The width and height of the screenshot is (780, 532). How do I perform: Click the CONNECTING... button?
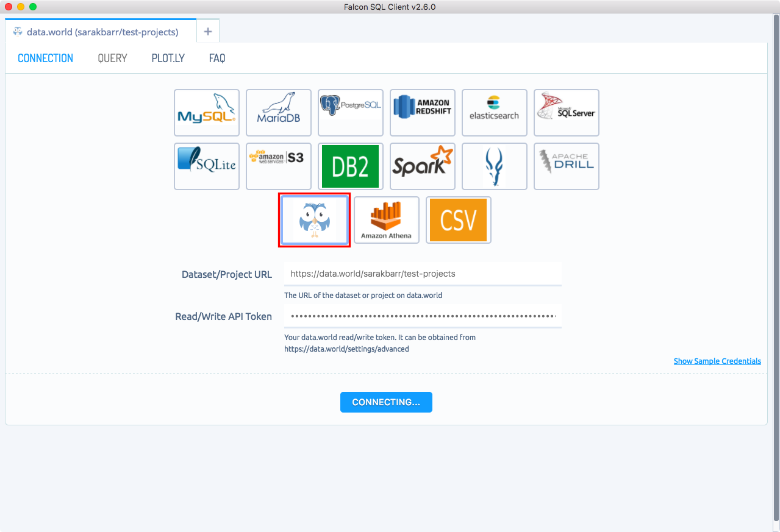[386, 402]
